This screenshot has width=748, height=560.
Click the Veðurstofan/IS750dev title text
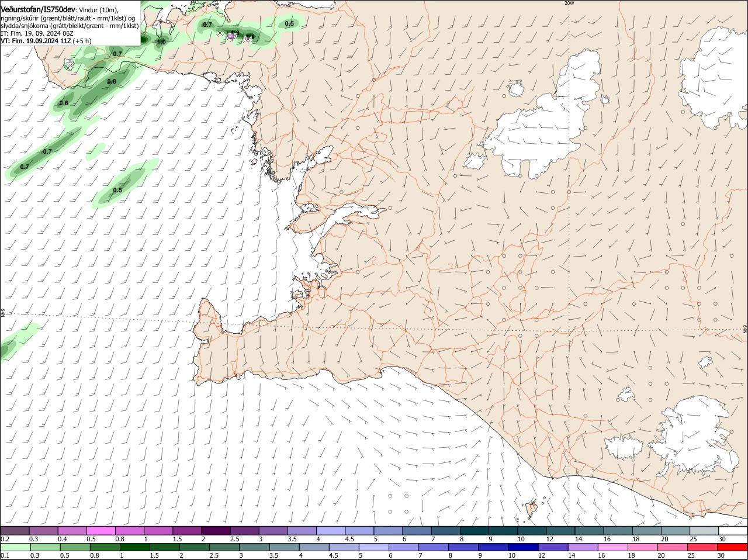pyautogui.click(x=38, y=10)
